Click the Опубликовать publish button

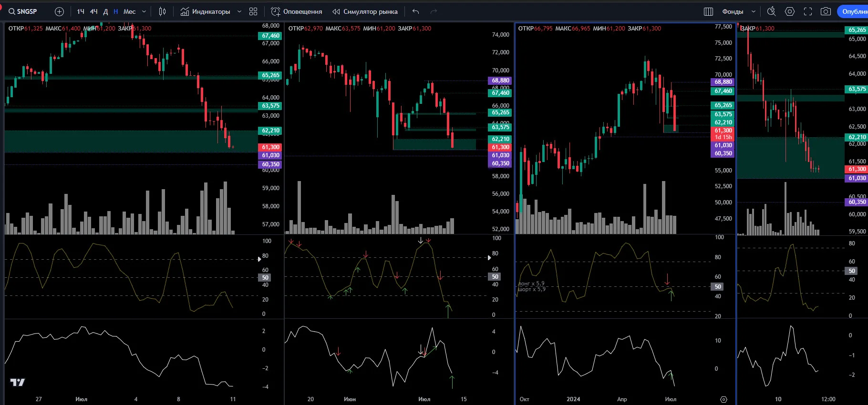[x=853, y=11]
